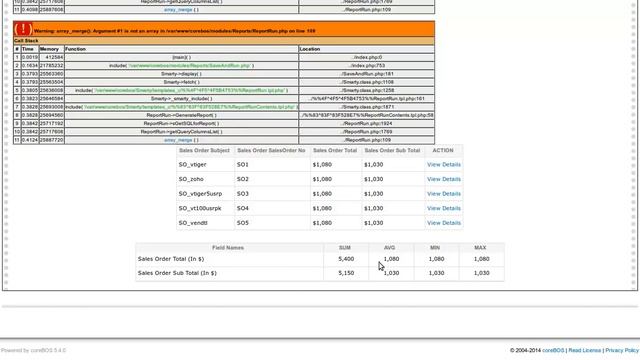Select the include SaveAndRun.php call stack entry
Viewport: 640px width, 360px height.
(182, 66)
